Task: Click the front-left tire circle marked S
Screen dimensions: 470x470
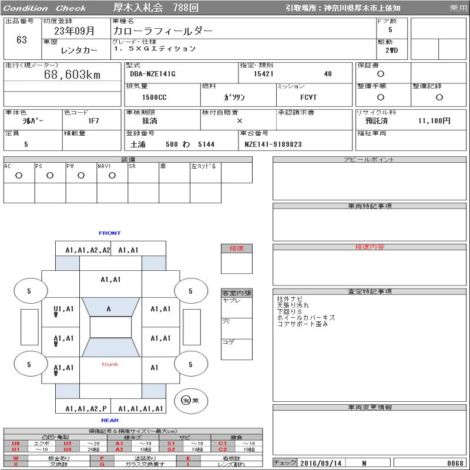Action: pos(30,291)
